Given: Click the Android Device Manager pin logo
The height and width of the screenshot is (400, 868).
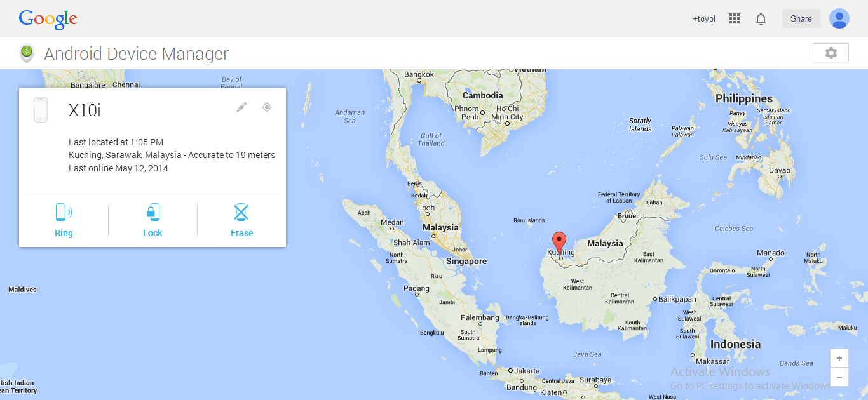Looking at the screenshot, I should click(27, 53).
